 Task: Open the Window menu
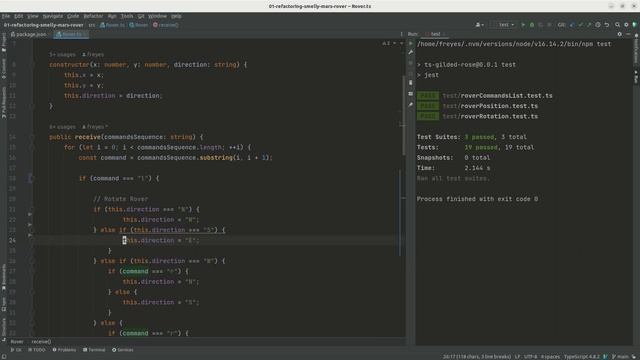point(158,16)
